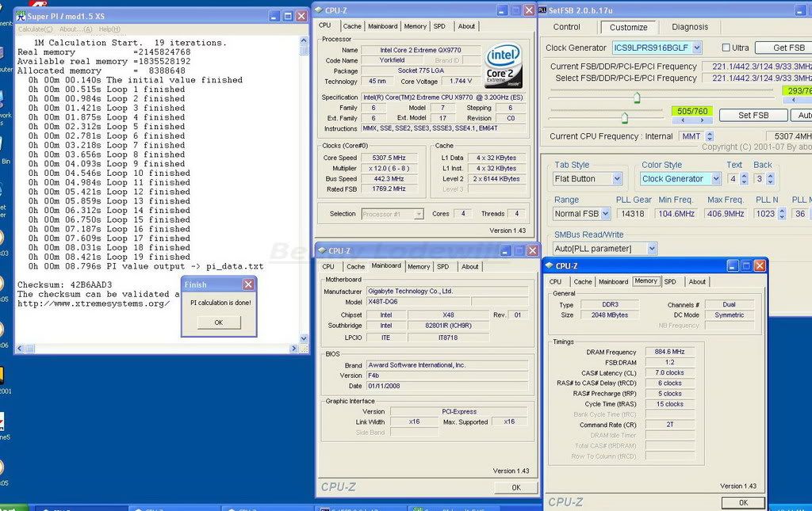Click the Super PI title bar icon
The image size is (812, 511).
tap(21, 17)
